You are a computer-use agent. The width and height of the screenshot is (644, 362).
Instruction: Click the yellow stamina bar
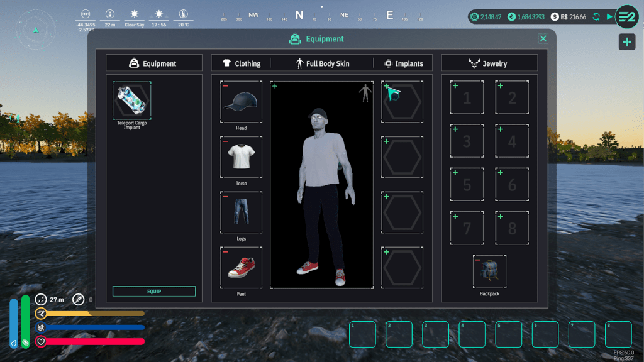[94, 313]
